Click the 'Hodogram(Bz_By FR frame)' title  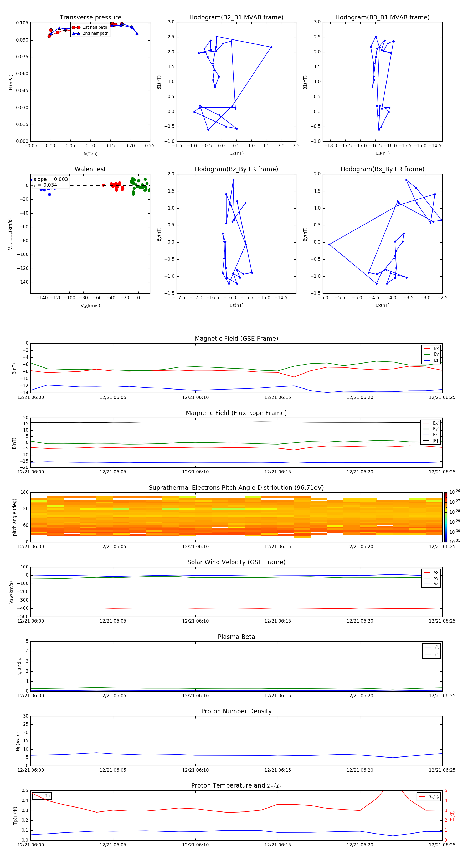[x=236, y=169]
